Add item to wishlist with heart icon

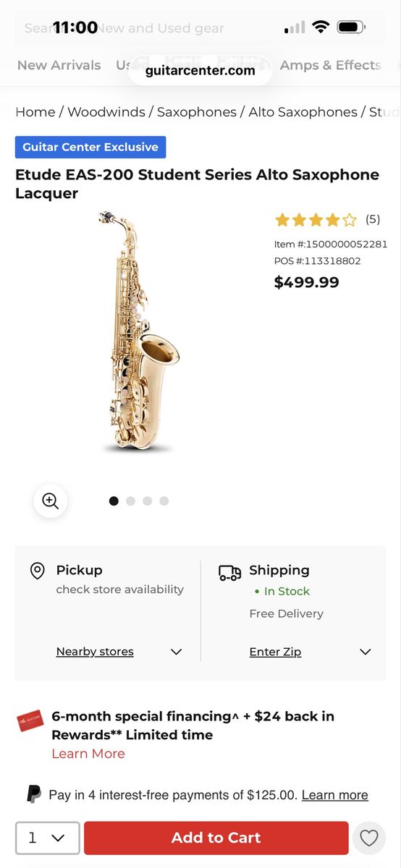click(369, 838)
